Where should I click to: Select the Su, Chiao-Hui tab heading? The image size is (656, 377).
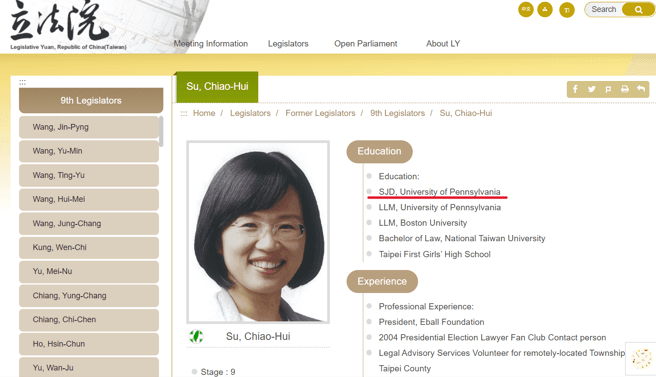click(x=217, y=87)
